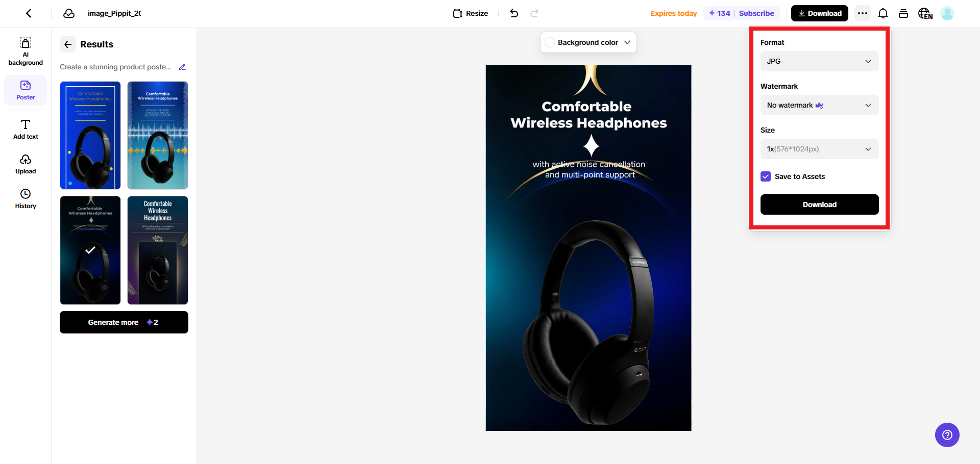
Task: Click the Add text tool
Action: (x=26, y=130)
